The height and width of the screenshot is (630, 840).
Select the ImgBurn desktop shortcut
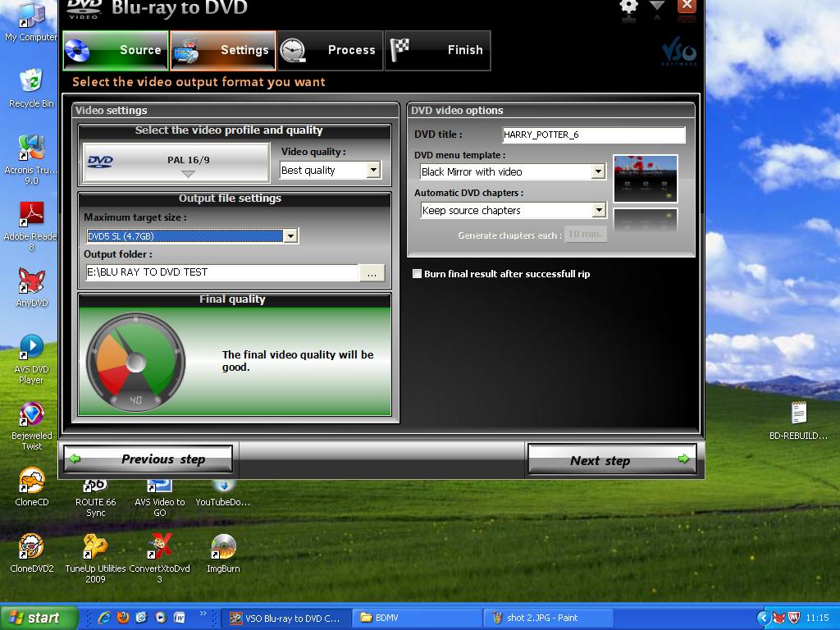pyautogui.click(x=223, y=554)
